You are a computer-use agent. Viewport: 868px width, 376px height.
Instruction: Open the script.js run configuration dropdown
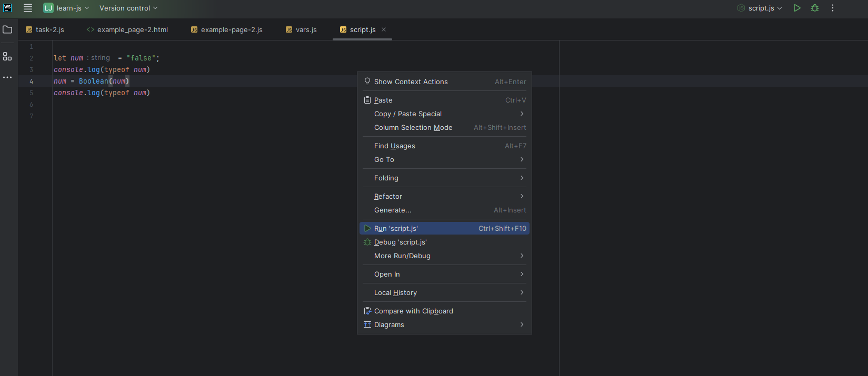pos(760,8)
